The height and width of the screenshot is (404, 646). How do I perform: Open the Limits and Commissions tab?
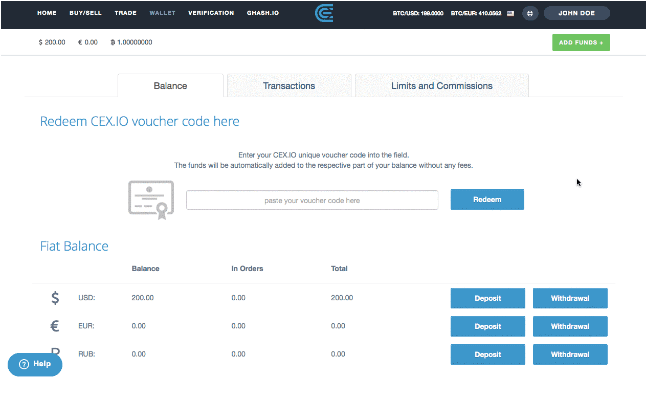(441, 86)
